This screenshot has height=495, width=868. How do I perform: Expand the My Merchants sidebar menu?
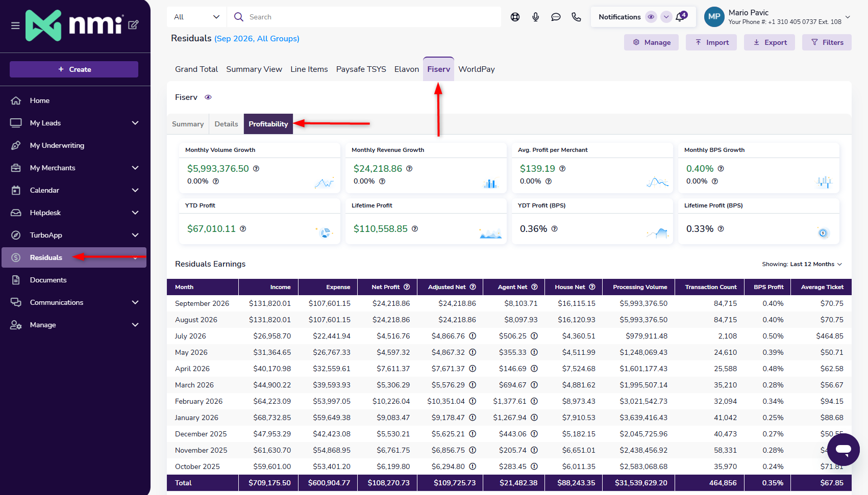click(x=135, y=168)
